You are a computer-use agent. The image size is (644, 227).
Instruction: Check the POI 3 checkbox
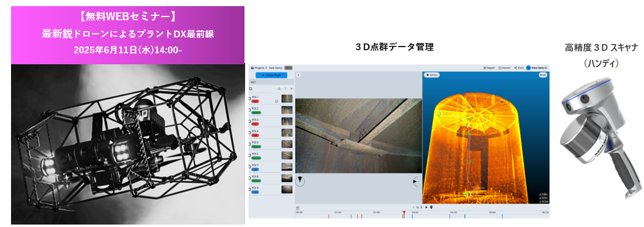[250, 121]
